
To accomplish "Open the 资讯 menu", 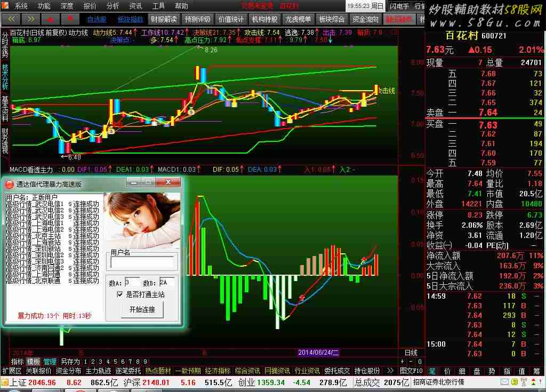I will [135, 6].
